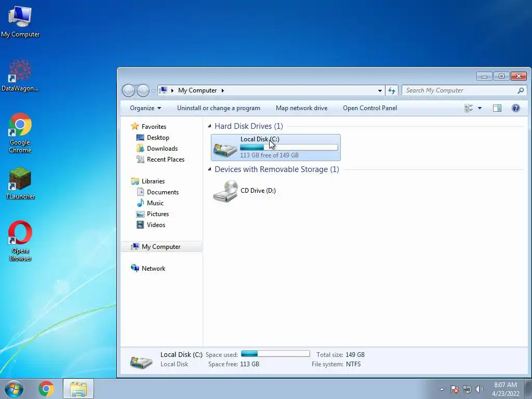Refresh the My Computer view
This screenshot has height=399, width=532.
click(x=392, y=90)
